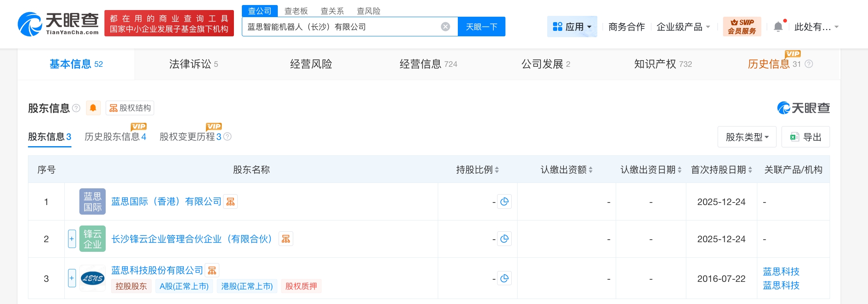Click the 天眼一下 search button
This screenshot has height=304, width=868.
[x=481, y=27]
